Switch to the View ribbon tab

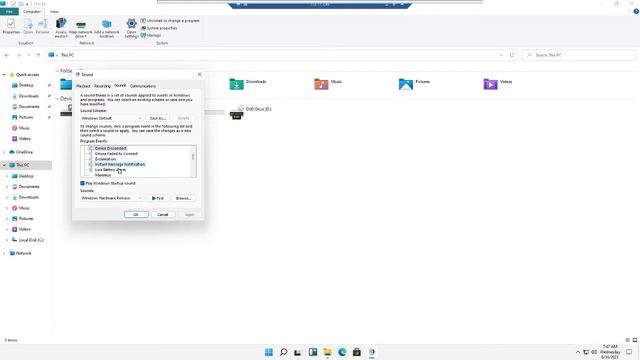(54, 11)
